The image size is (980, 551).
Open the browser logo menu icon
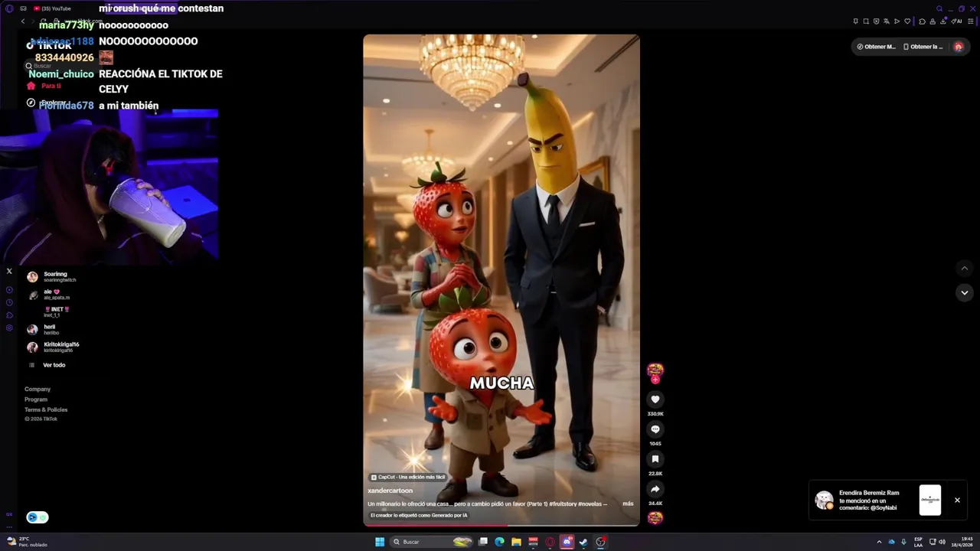click(9, 8)
